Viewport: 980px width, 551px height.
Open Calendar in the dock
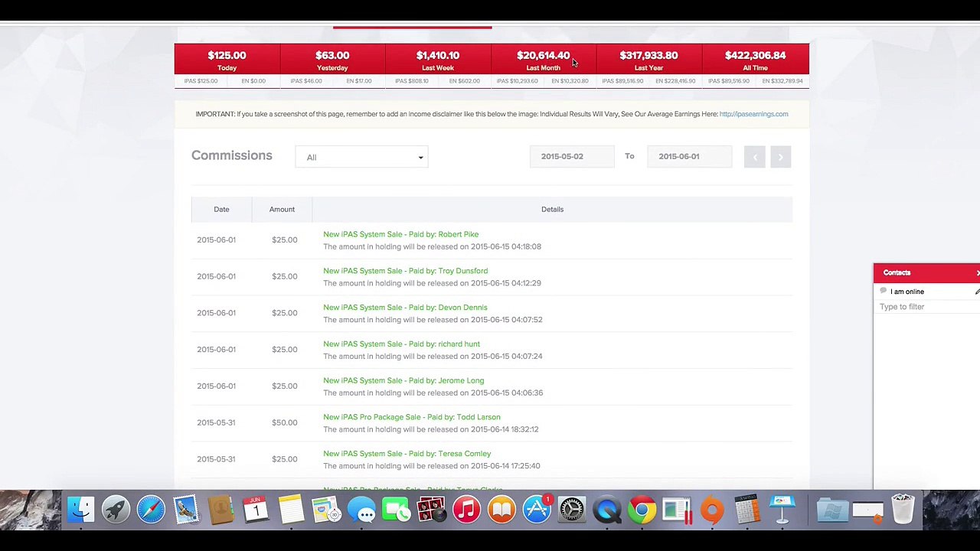pos(256,510)
